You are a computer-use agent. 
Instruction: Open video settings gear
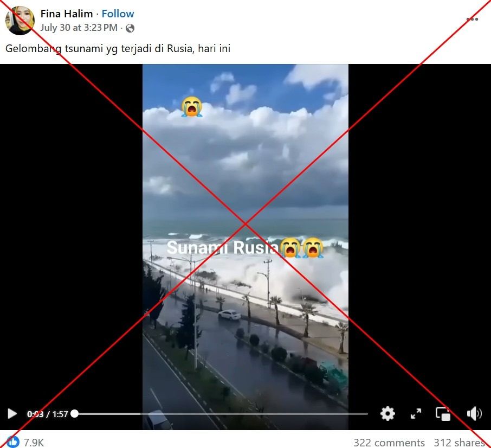387,413
